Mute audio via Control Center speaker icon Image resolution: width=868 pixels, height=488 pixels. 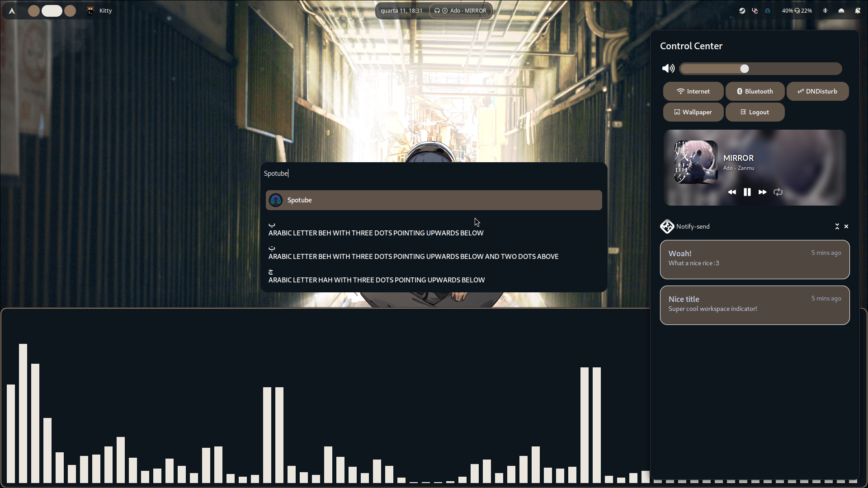pyautogui.click(x=668, y=68)
